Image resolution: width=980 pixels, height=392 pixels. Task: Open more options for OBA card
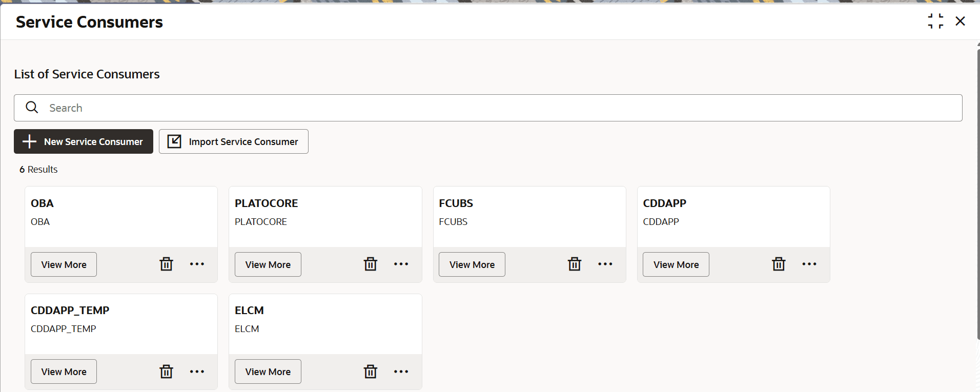[x=197, y=264]
